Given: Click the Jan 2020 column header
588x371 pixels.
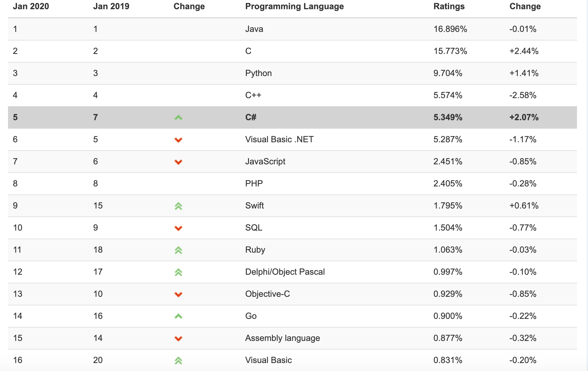Looking at the screenshot, I should [31, 6].
